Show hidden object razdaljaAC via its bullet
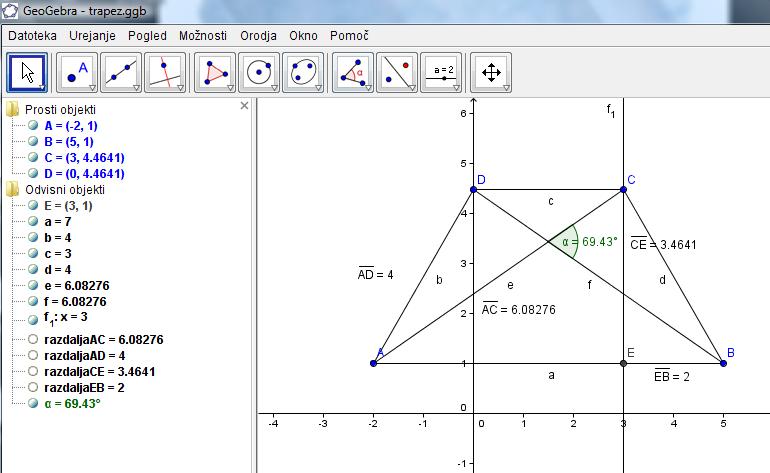 pyautogui.click(x=33, y=340)
